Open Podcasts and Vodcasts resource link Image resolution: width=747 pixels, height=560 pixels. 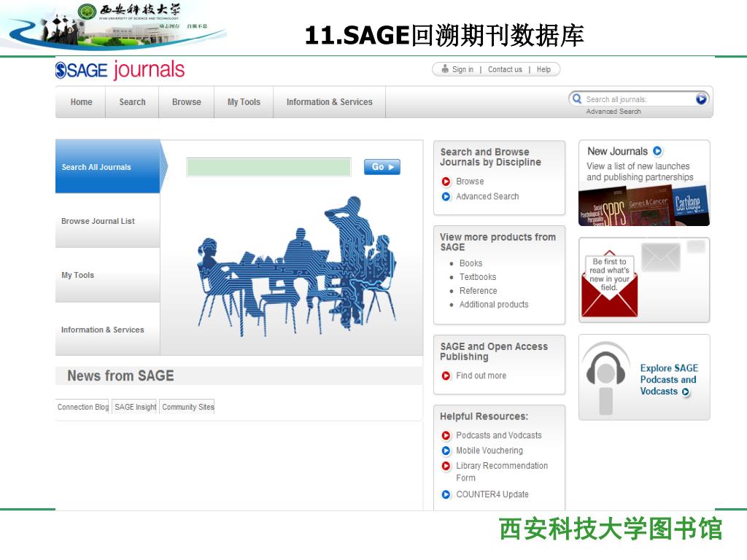499,435
